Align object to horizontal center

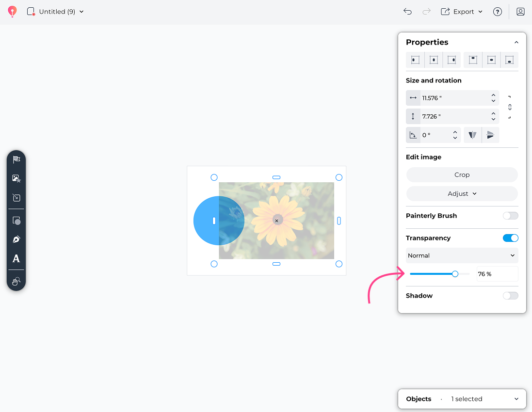(434, 60)
